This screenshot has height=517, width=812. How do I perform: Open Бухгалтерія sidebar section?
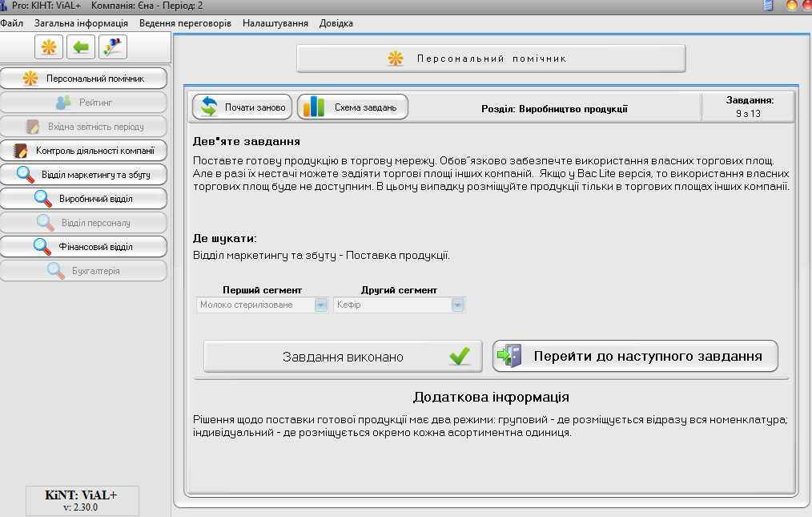[83, 271]
